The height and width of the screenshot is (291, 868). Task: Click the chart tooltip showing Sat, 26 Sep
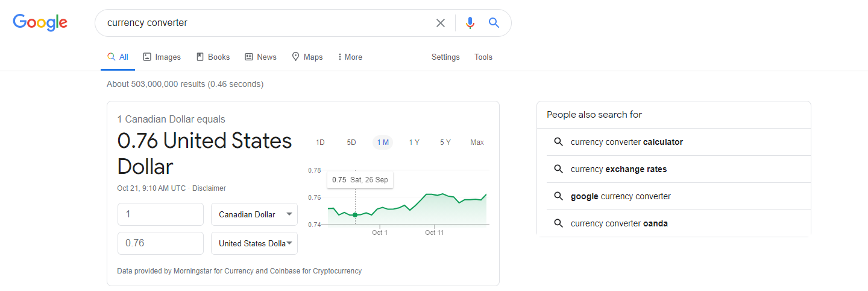point(360,179)
